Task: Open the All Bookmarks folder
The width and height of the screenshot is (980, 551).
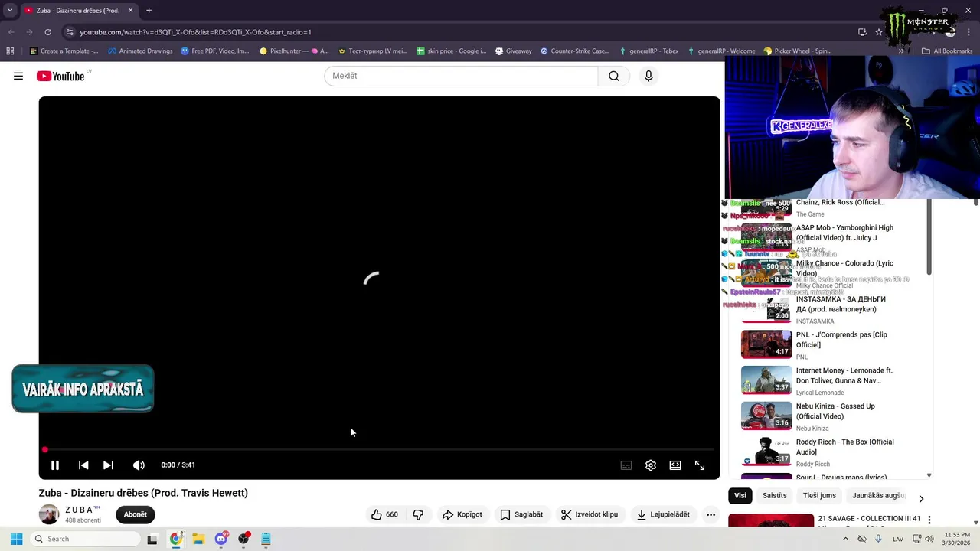Action: [x=946, y=51]
